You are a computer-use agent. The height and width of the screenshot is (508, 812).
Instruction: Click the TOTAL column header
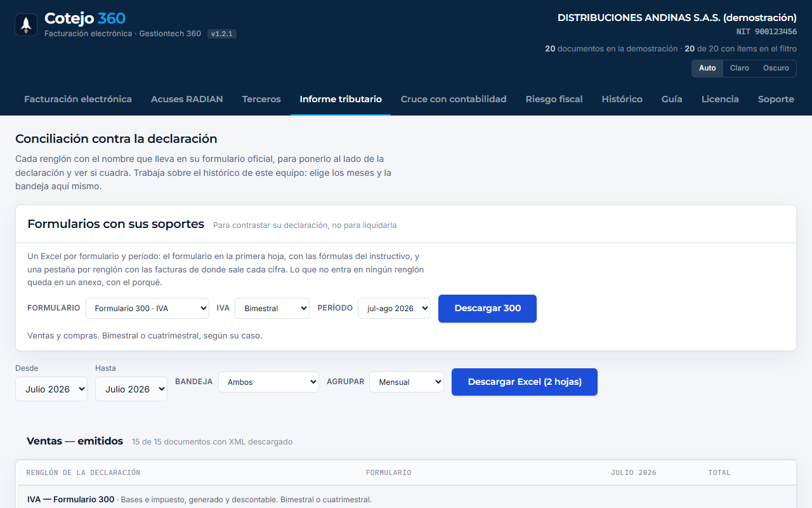click(x=719, y=472)
